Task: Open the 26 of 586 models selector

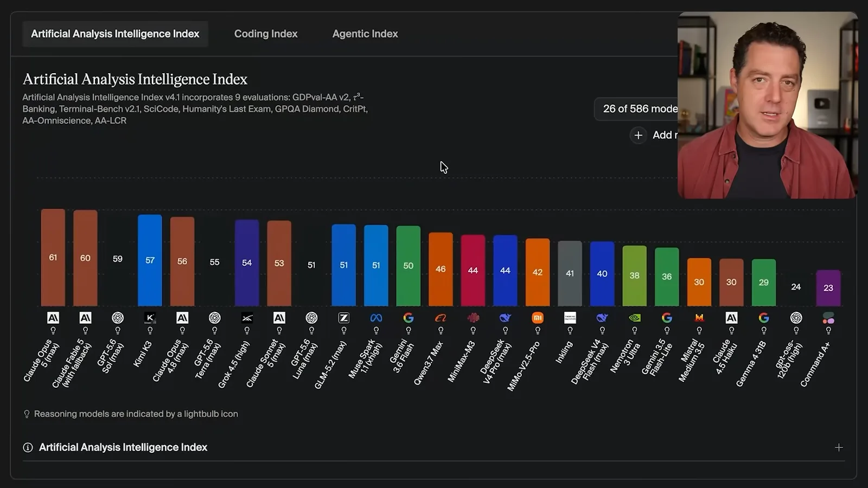Action: [x=636, y=109]
